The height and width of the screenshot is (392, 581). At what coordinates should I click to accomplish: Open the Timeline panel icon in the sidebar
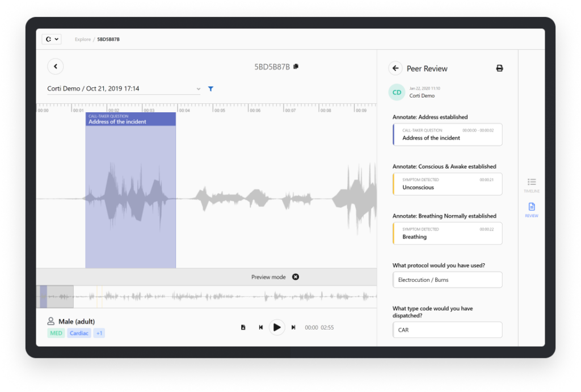point(532,184)
